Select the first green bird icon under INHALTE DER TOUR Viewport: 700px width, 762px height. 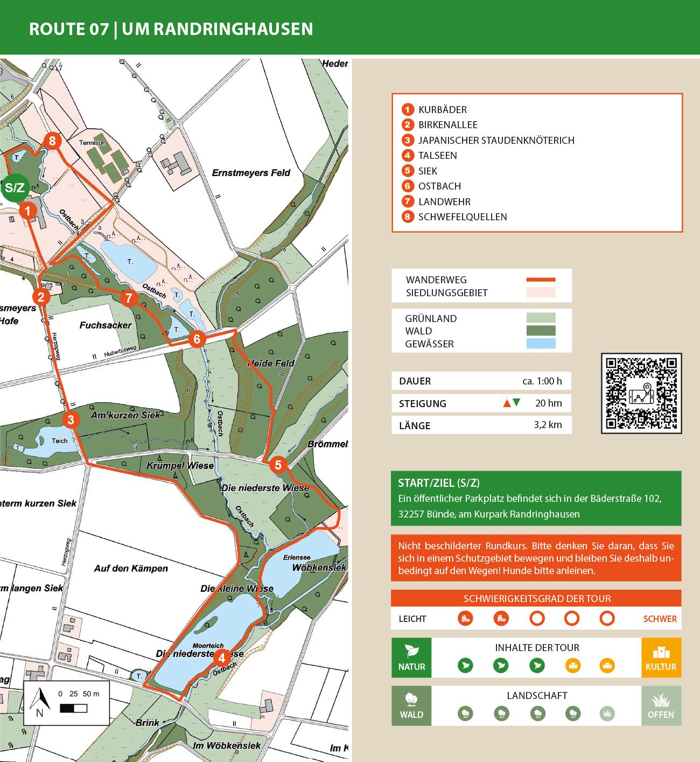[466, 666]
